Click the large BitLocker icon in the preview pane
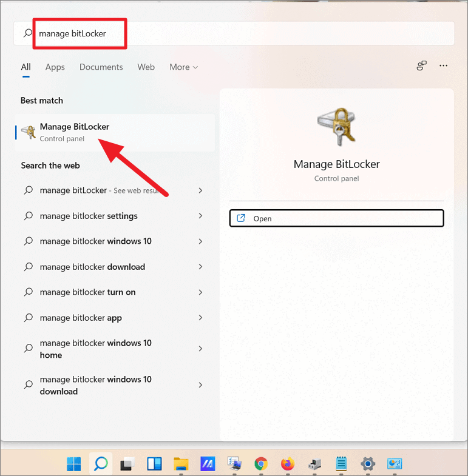The width and height of the screenshot is (468, 476). point(337,127)
